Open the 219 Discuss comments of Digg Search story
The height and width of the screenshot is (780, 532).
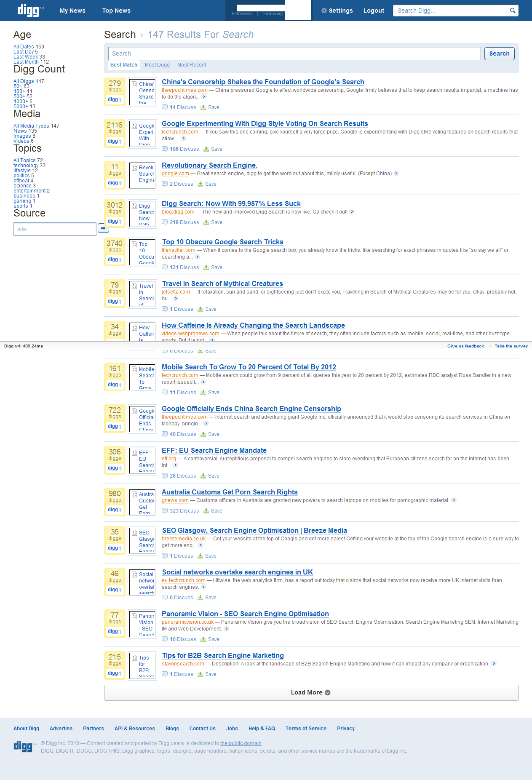(180, 222)
